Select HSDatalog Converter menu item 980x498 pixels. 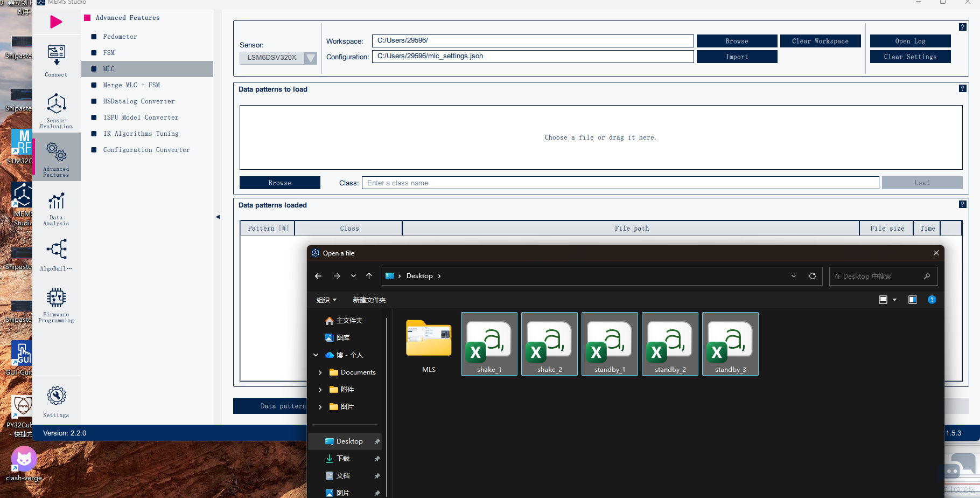[x=138, y=101]
